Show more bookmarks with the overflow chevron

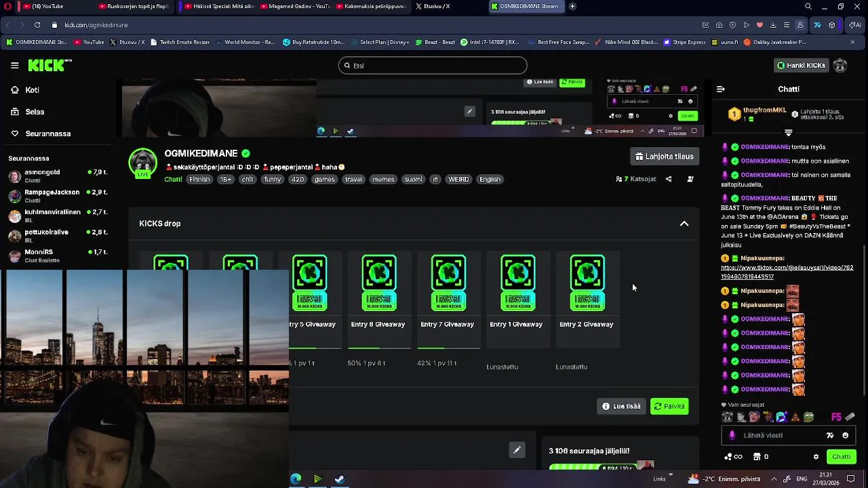click(852, 42)
